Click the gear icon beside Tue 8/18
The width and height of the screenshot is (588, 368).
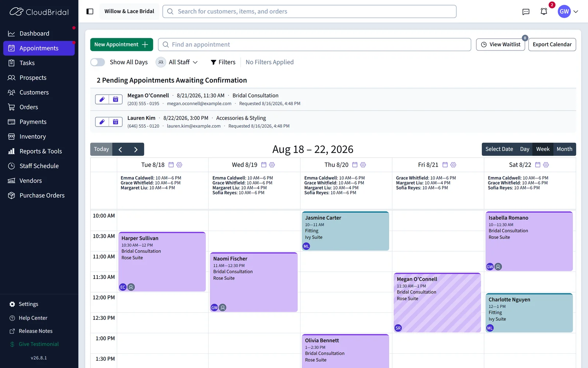(179, 165)
